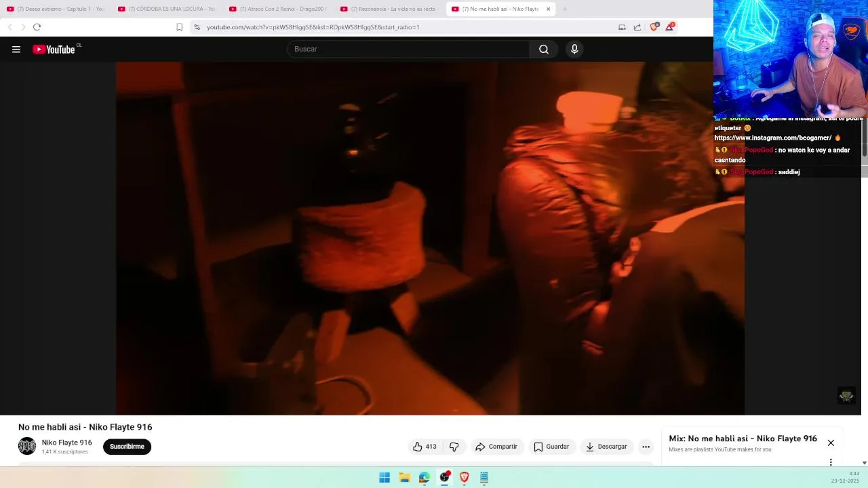Open Brave Rewards triangle icon
The width and height of the screenshot is (868, 488).
[670, 26]
